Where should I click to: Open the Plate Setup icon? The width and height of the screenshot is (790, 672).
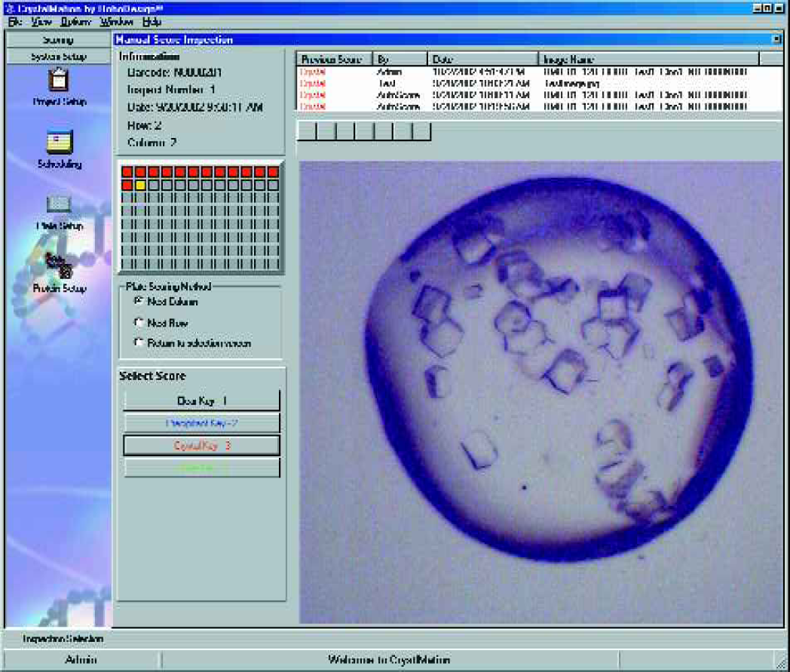click(59, 204)
